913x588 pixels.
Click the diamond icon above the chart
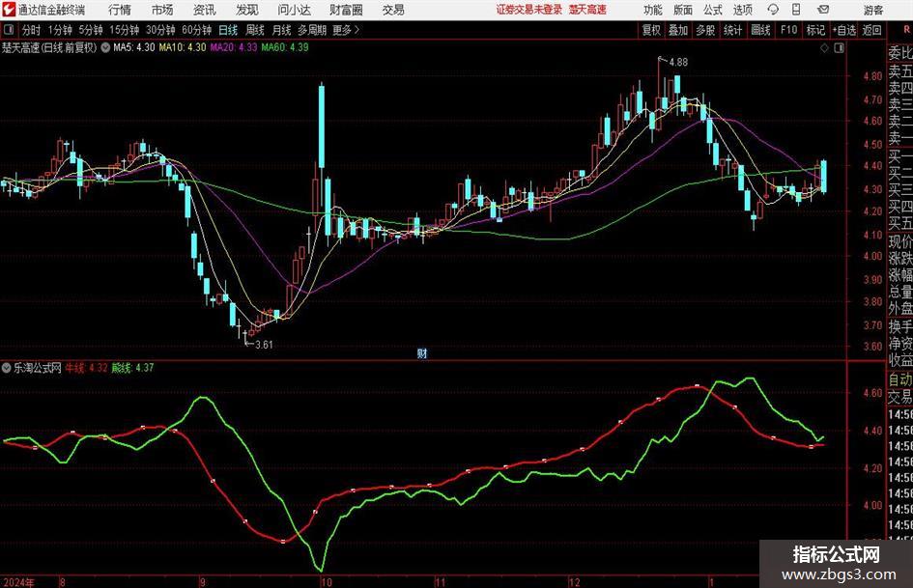[x=824, y=48]
